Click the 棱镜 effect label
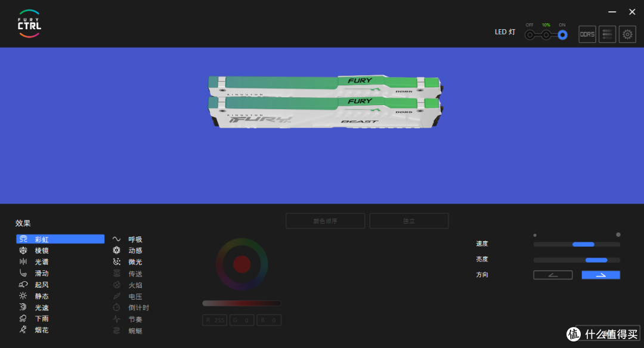 42,251
